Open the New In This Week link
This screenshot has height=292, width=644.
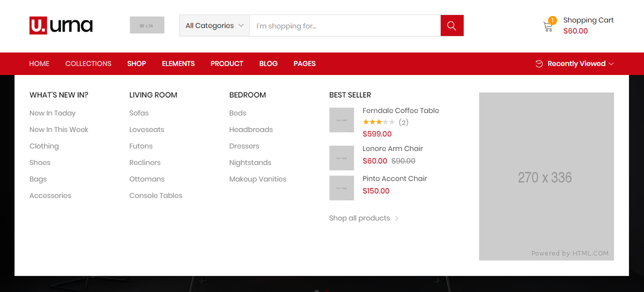(59, 129)
